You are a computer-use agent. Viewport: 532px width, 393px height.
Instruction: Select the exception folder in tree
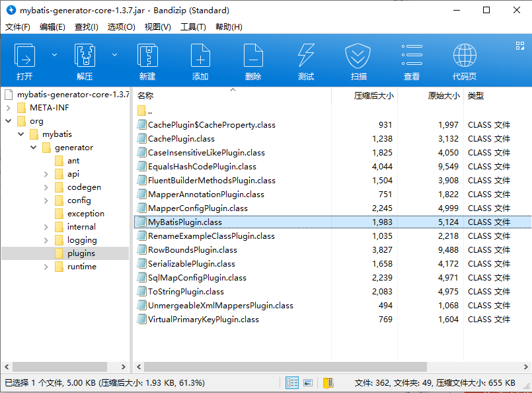click(80, 214)
